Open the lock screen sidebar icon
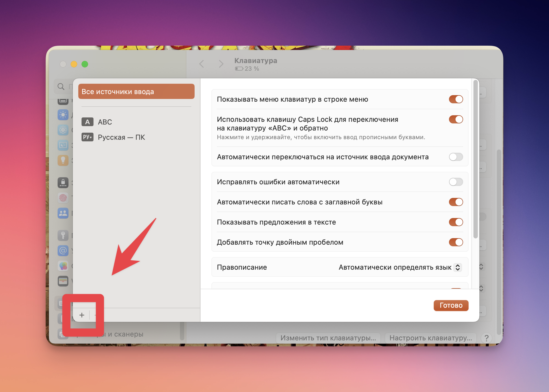This screenshot has height=392, width=549. point(63,182)
